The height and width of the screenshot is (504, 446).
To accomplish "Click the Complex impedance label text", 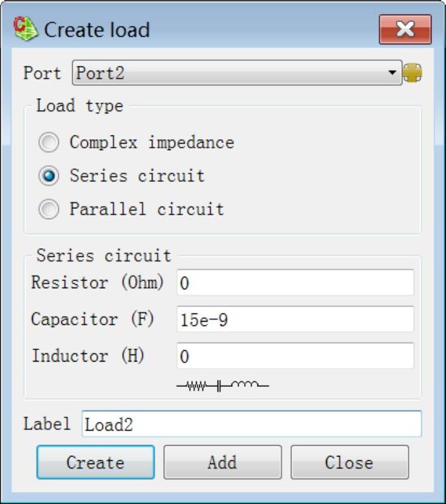I will point(152,142).
